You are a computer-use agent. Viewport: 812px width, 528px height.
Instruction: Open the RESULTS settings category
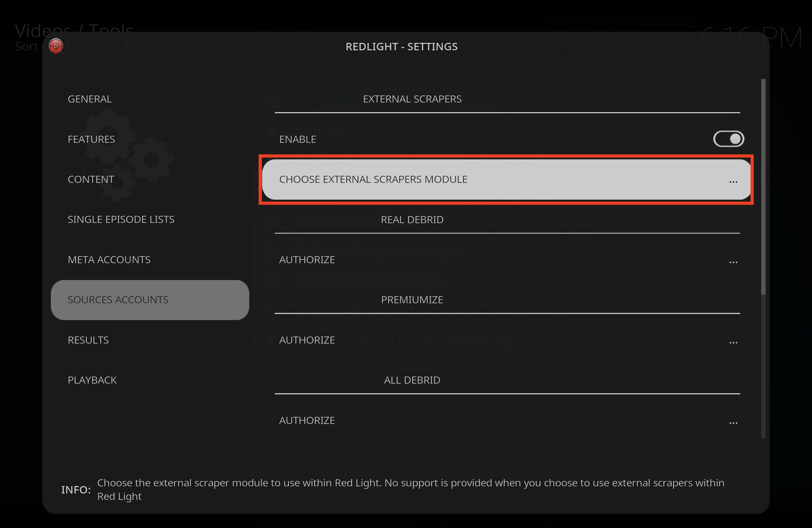pyautogui.click(x=150, y=340)
